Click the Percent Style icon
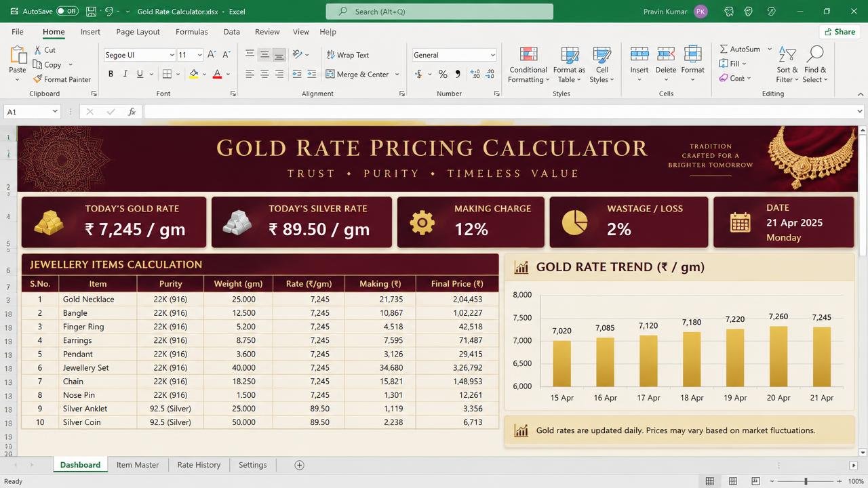 click(x=443, y=74)
